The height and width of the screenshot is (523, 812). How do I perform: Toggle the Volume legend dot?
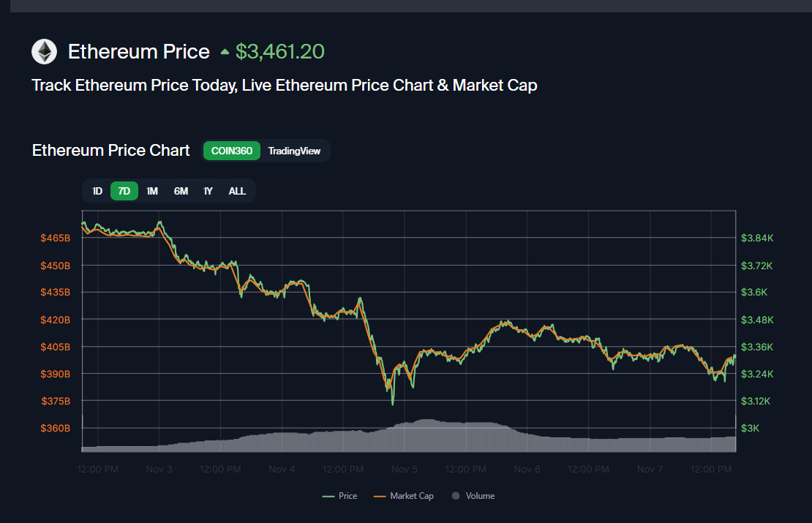456,496
